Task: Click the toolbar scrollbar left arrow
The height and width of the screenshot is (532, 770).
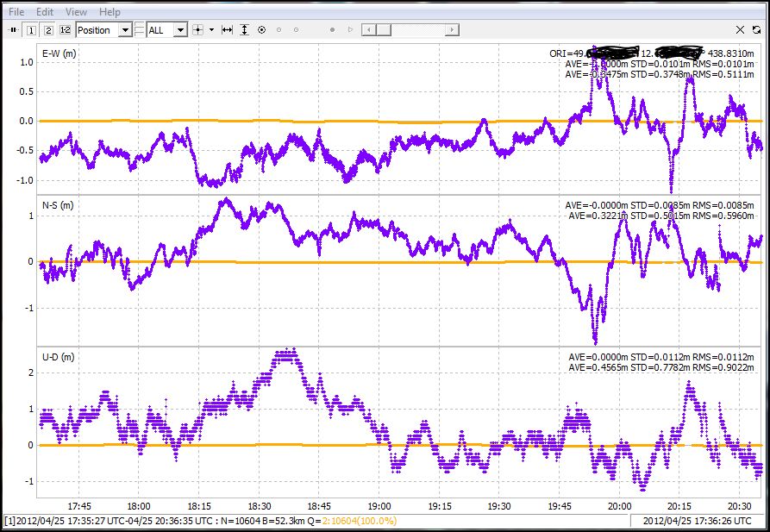Action: (x=367, y=30)
